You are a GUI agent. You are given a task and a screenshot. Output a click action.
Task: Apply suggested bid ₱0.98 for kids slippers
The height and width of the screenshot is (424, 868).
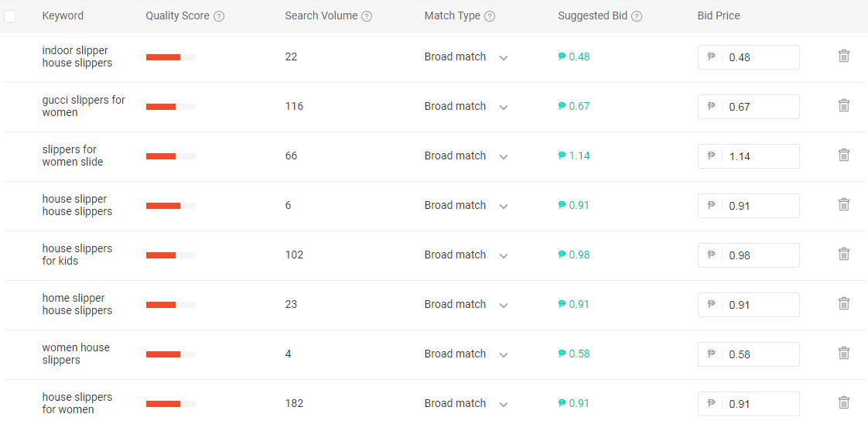574,255
